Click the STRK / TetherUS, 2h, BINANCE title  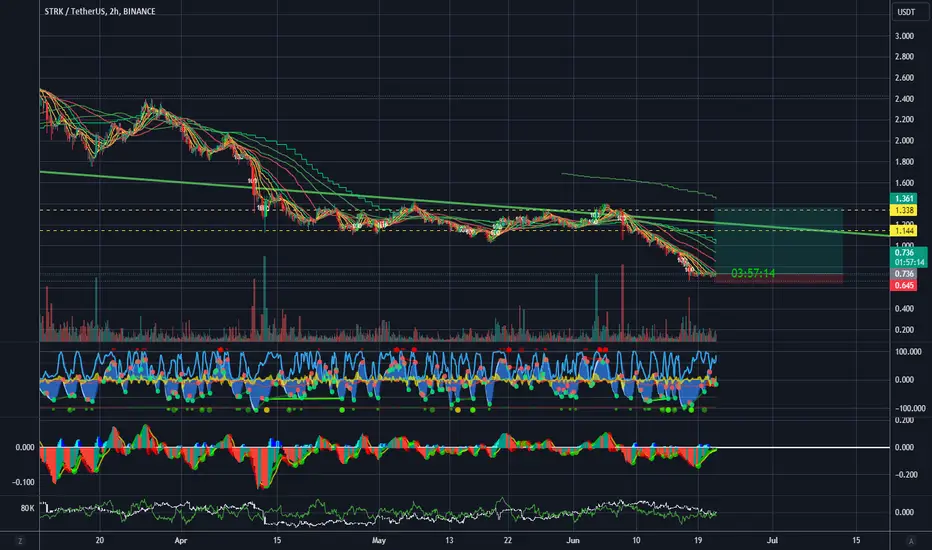[99, 11]
